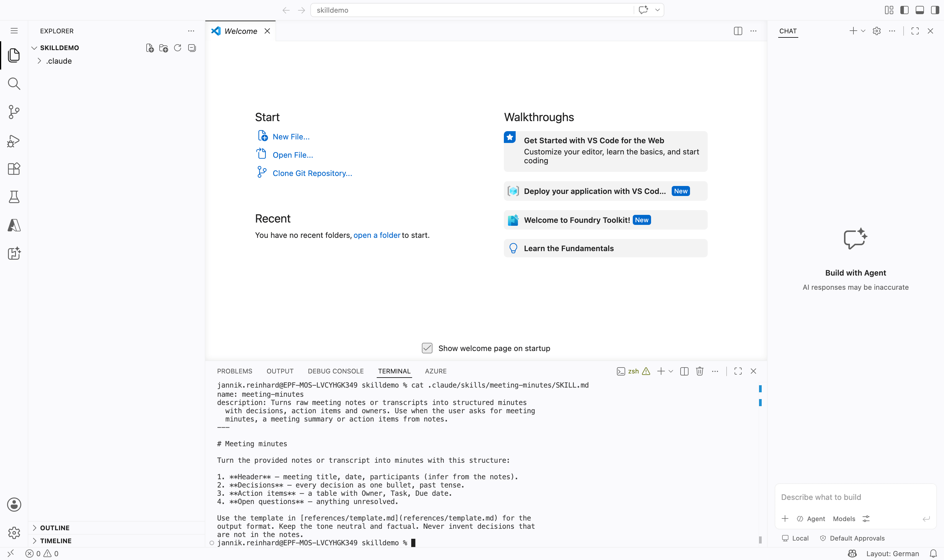Open the Azure view icon

(14, 225)
